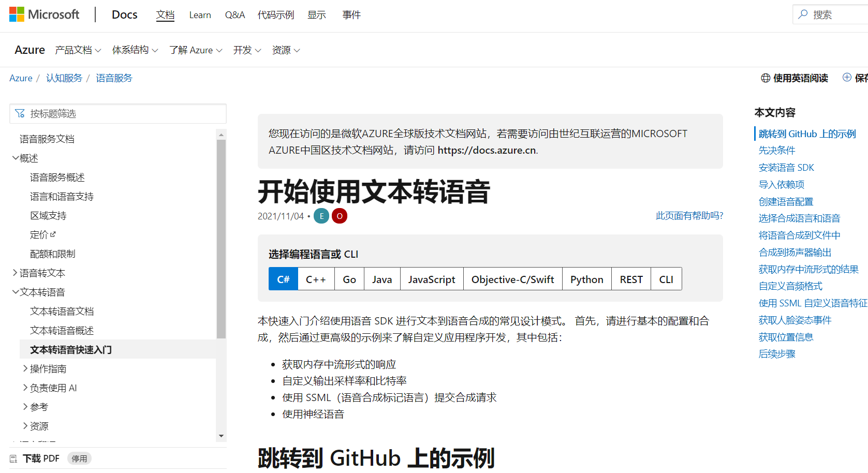Click 语音服务 breadcrumb link

tap(114, 78)
